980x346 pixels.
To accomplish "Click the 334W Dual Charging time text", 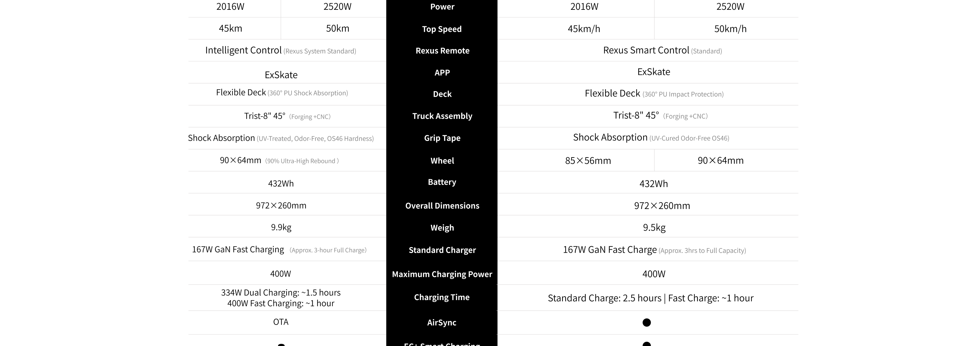I will coord(281,292).
